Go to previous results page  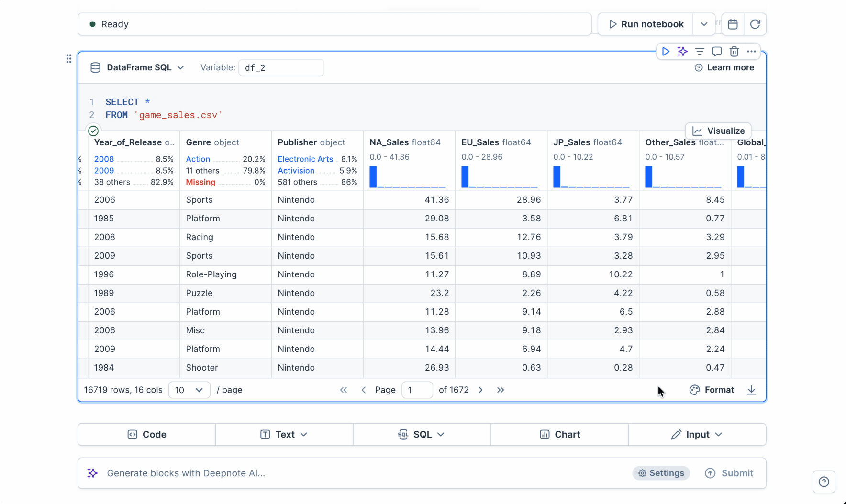(x=364, y=390)
